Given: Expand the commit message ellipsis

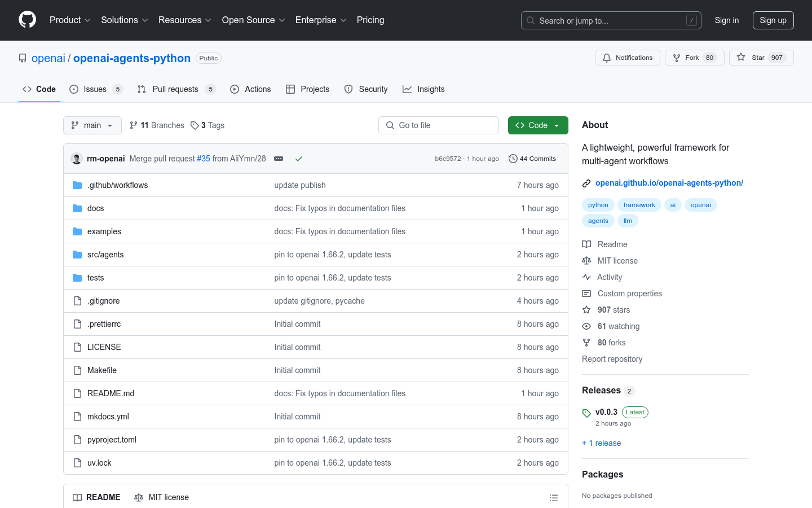Looking at the screenshot, I should tap(279, 159).
